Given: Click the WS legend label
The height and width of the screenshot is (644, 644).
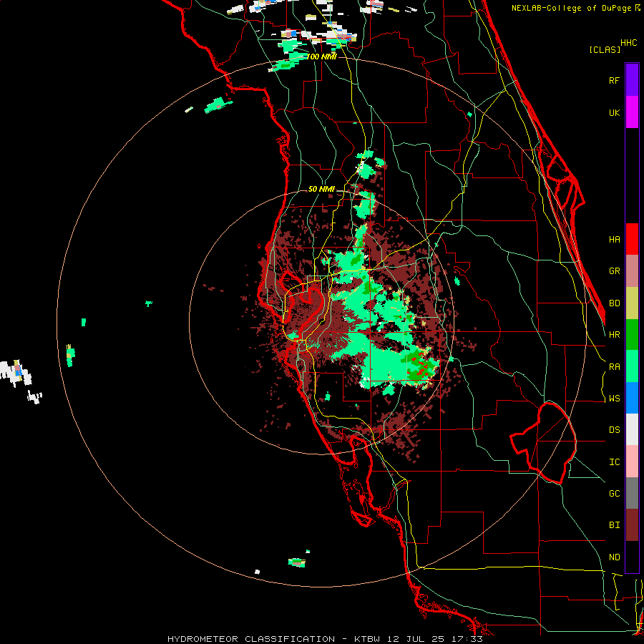Looking at the screenshot, I should click(614, 398).
